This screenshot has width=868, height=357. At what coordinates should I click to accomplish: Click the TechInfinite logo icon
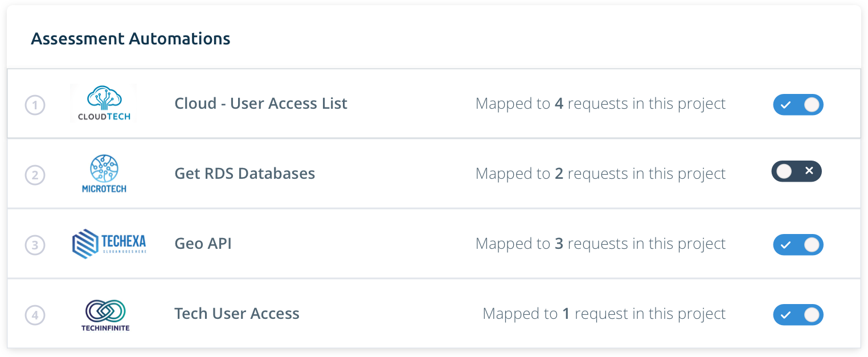coord(105,315)
